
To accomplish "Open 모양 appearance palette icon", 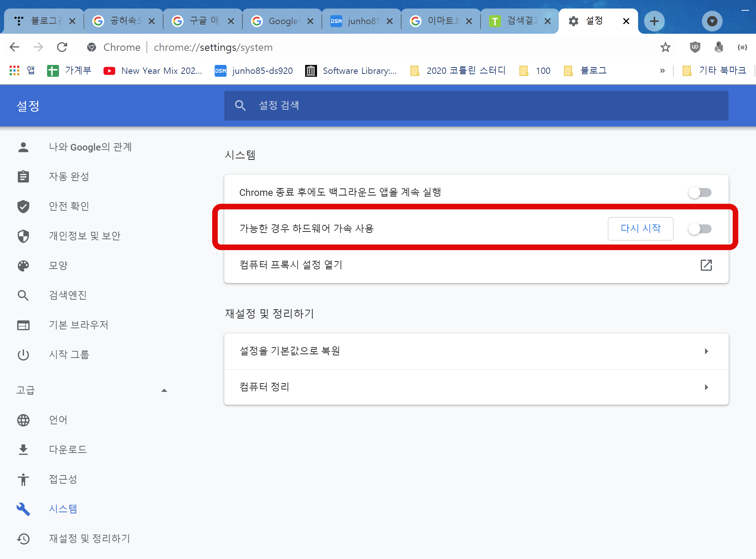I will (23, 266).
